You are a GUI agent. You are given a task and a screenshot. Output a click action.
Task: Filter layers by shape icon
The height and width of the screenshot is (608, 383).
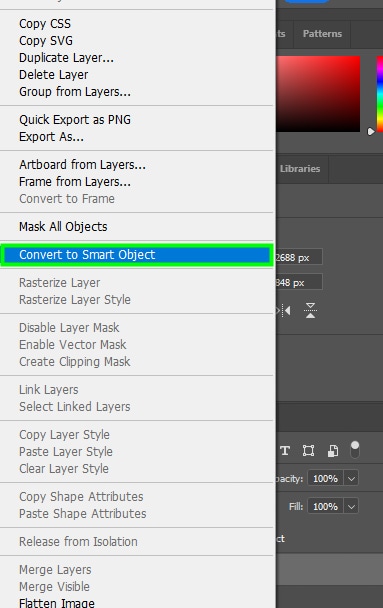(x=309, y=451)
